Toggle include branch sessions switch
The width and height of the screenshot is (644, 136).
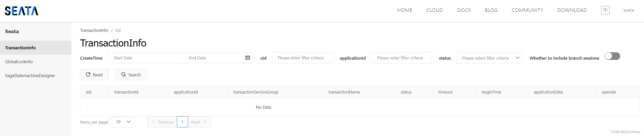[612, 56]
